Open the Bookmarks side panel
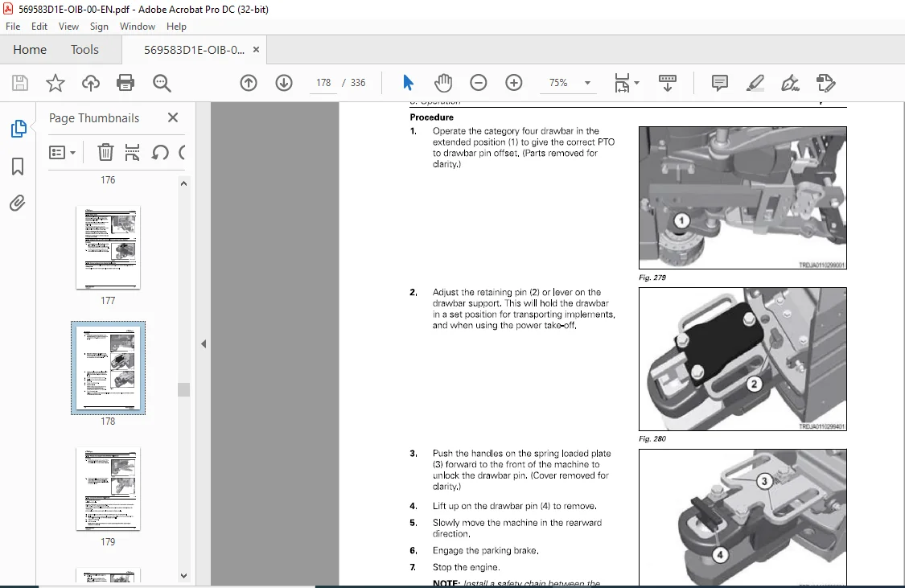905x588 pixels. coord(18,167)
